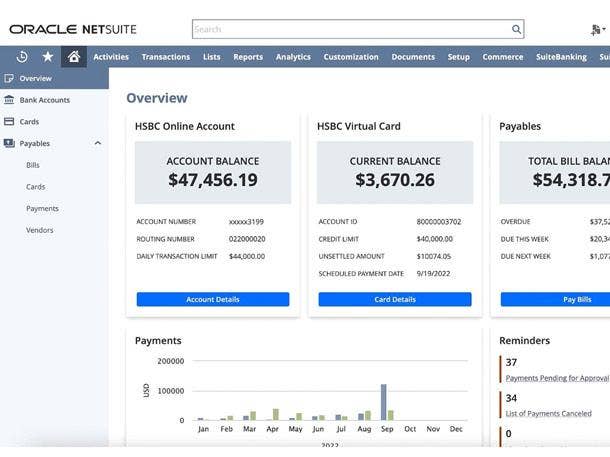Screen dimensions: 610x457
Task: Click the Overview sidebar icon
Action: (9, 78)
